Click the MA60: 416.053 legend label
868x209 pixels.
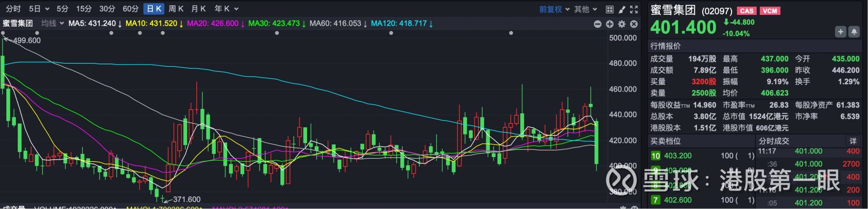pos(338,23)
